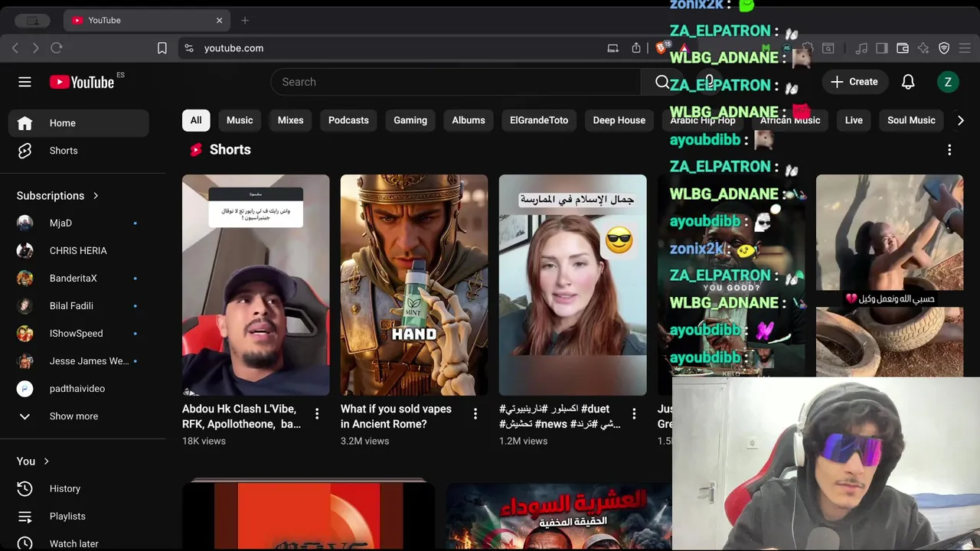Viewport: 980px width, 551px height.
Task: Click the Home icon in sidebar
Action: 24,123
